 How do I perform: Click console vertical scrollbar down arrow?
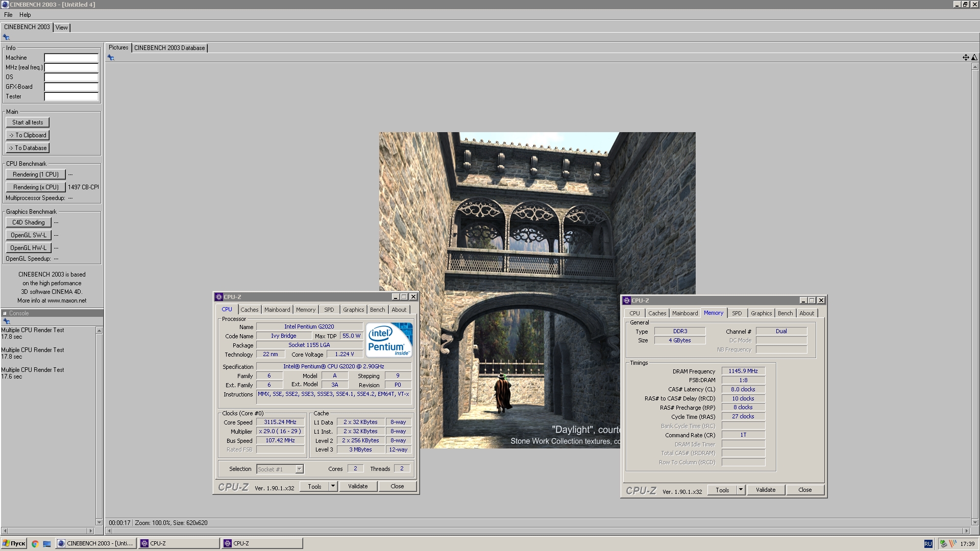tap(99, 522)
